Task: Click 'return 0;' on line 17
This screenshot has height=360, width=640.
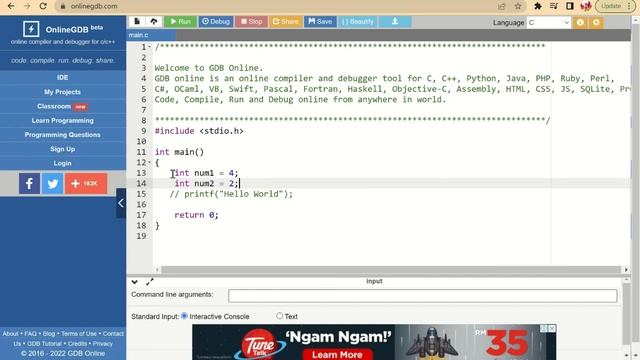Action: (196, 215)
